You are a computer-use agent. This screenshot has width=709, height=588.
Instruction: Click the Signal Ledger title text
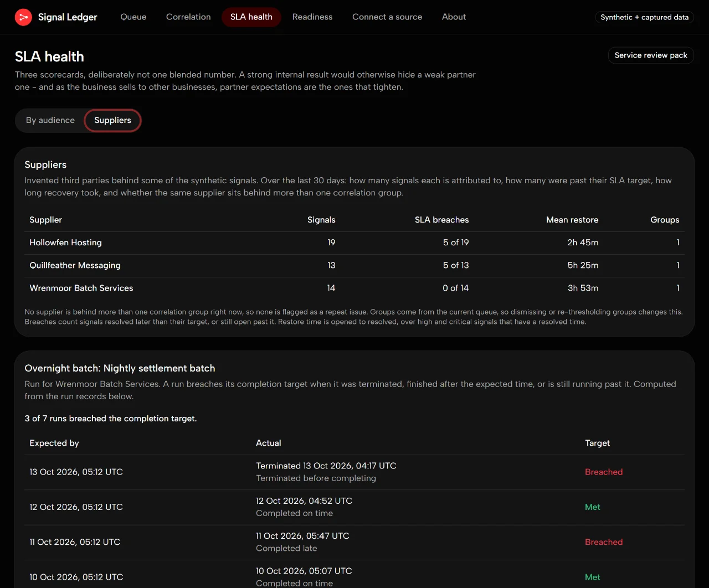68,17
